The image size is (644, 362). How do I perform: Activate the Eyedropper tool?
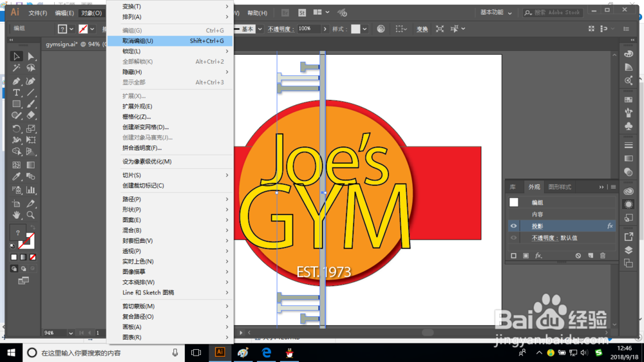coord(17,176)
